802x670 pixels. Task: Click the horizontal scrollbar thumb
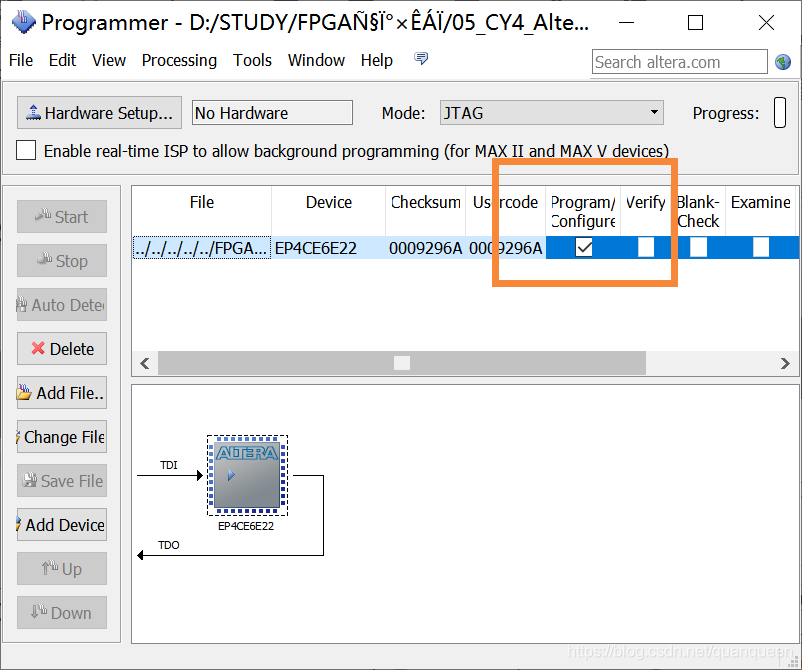pos(402,363)
